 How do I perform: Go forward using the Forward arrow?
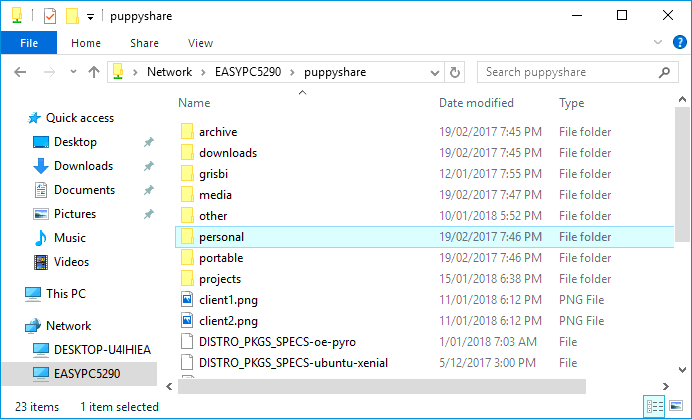49,72
